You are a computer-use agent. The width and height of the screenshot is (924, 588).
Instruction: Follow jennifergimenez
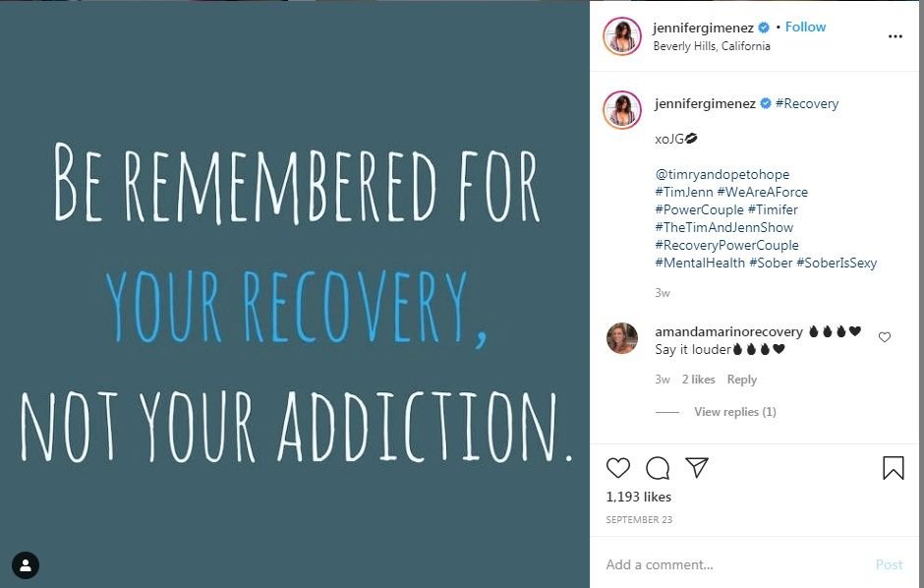[x=805, y=28]
